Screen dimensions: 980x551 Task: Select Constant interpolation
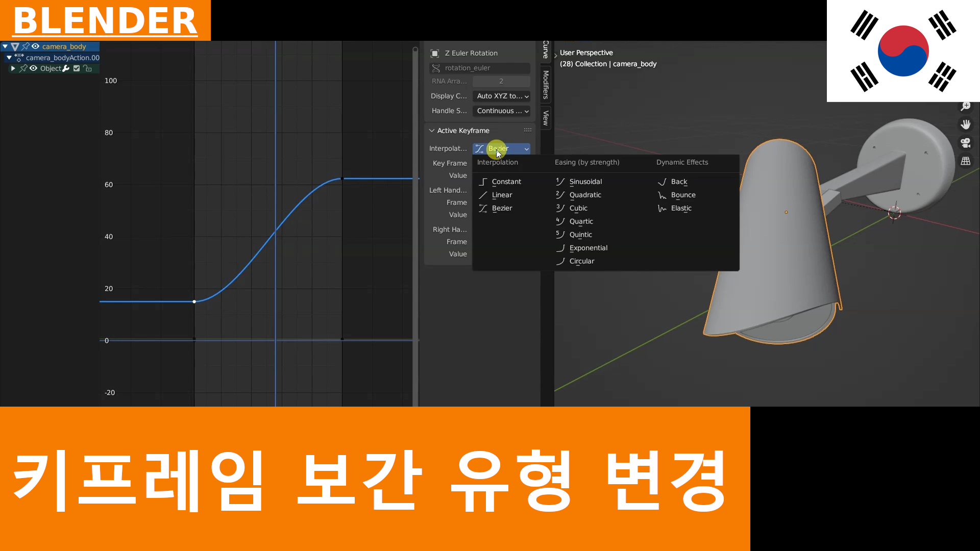500,182
